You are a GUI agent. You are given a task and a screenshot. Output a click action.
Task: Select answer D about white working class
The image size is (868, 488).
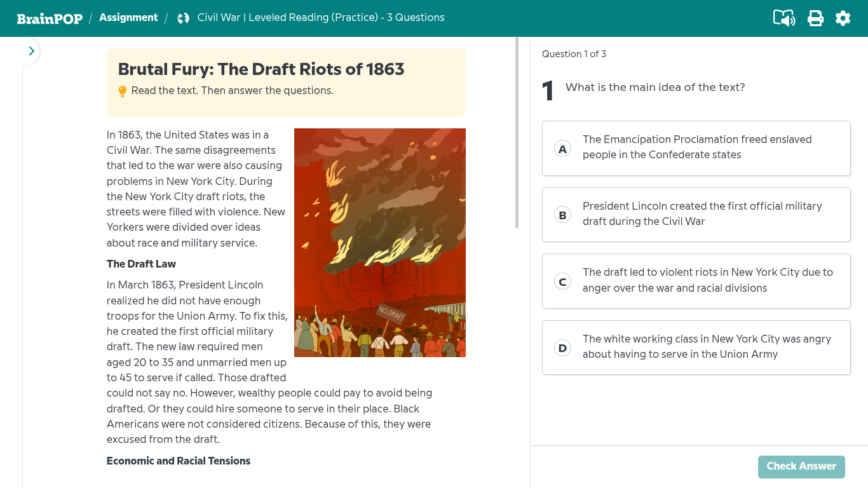click(x=696, y=348)
